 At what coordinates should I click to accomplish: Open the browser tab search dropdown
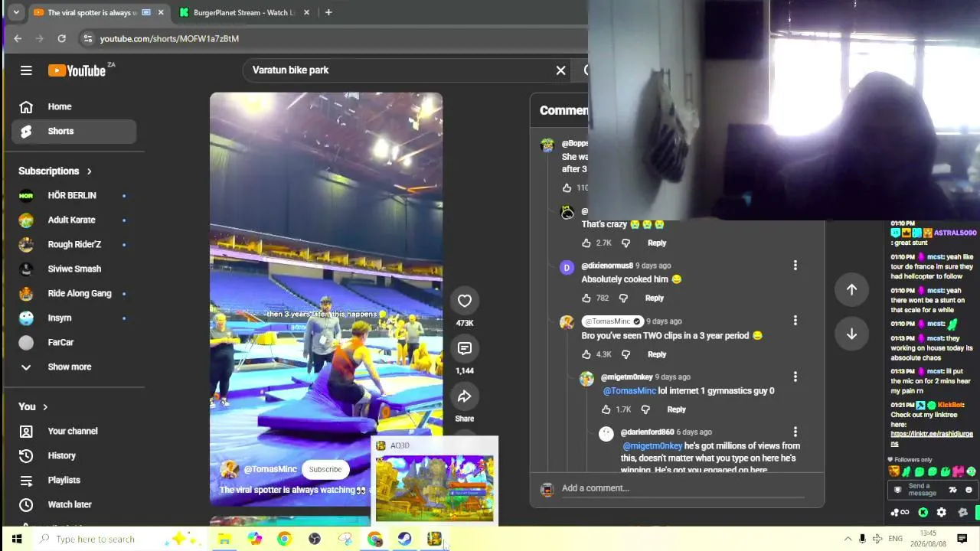click(16, 12)
